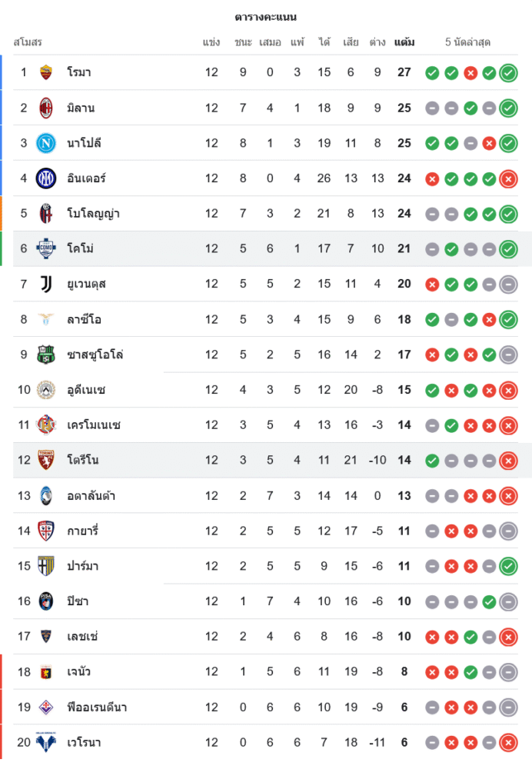Click the Sassuolo club crest

pyautogui.click(x=46, y=355)
